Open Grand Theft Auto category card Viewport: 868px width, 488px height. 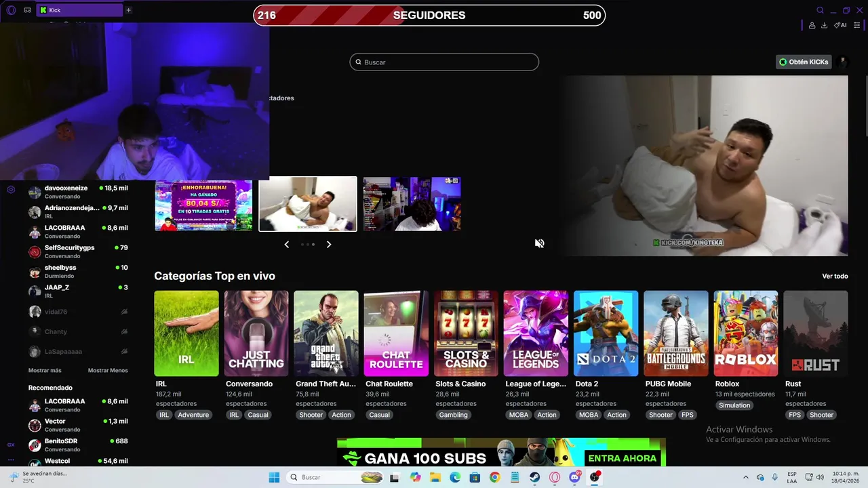[x=326, y=333]
